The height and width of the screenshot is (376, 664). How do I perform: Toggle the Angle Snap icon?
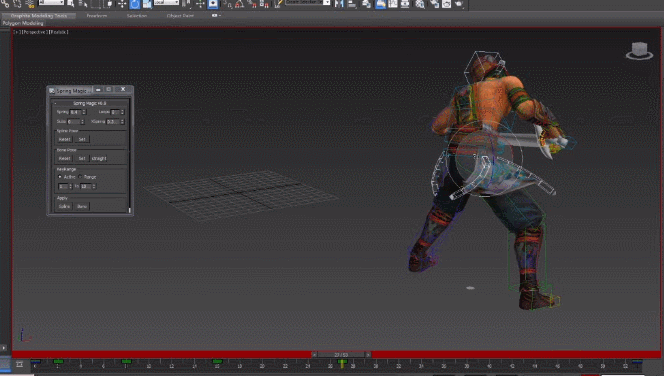[x=239, y=4]
